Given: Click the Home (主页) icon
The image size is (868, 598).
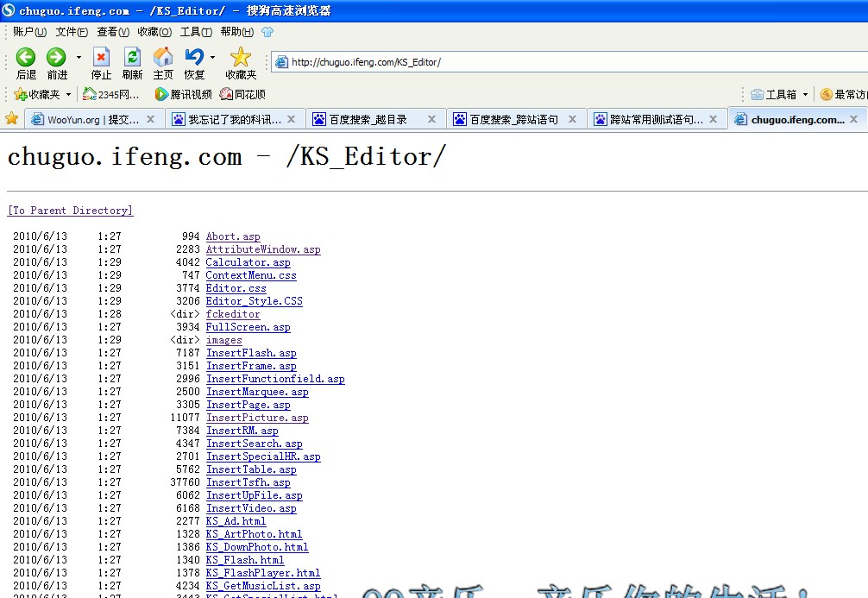Looking at the screenshot, I should pyautogui.click(x=163, y=57).
